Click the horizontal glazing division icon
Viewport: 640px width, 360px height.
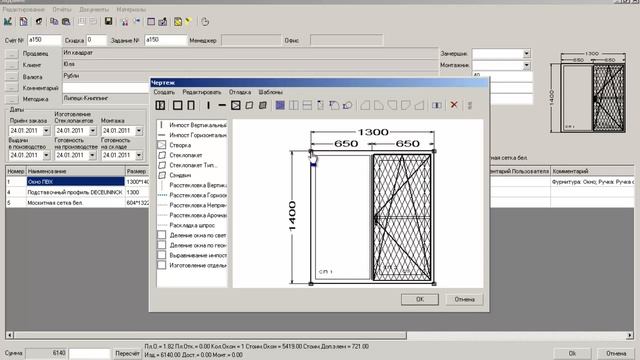[x=307, y=105]
